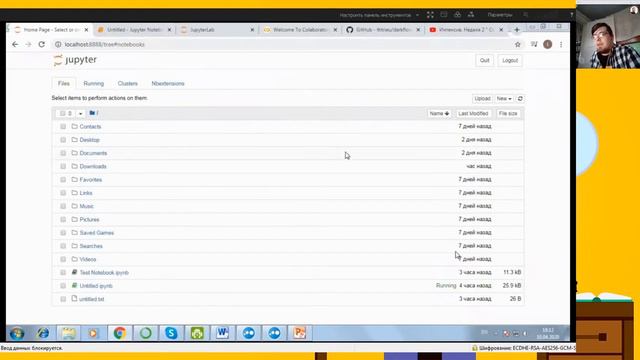Viewport: 640px width, 360px height.
Task: Open the Clusters tab
Action: 128,83
